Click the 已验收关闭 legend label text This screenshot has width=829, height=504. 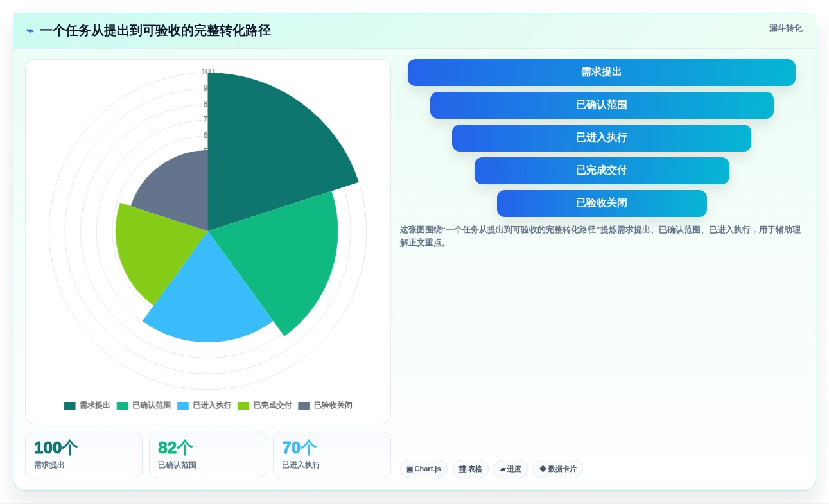click(x=333, y=406)
